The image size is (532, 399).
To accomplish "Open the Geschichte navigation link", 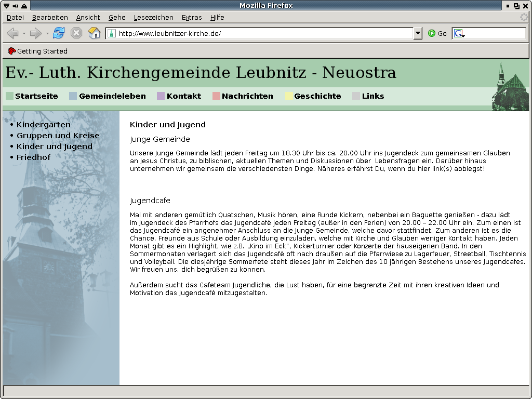I will click(317, 96).
